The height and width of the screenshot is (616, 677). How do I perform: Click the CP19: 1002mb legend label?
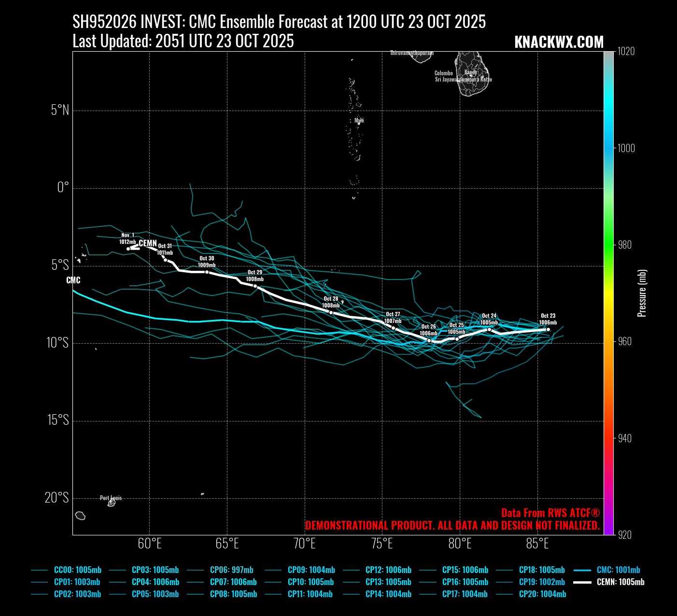click(541, 582)
